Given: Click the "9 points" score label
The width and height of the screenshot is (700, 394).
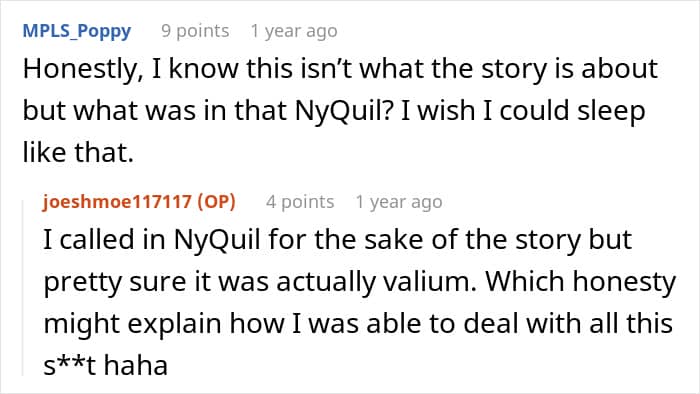Looking at the screenshot, I should point(195,31).
